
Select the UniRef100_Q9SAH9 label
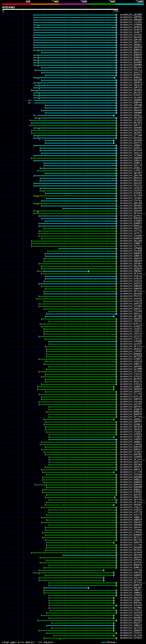coord(131,140)
